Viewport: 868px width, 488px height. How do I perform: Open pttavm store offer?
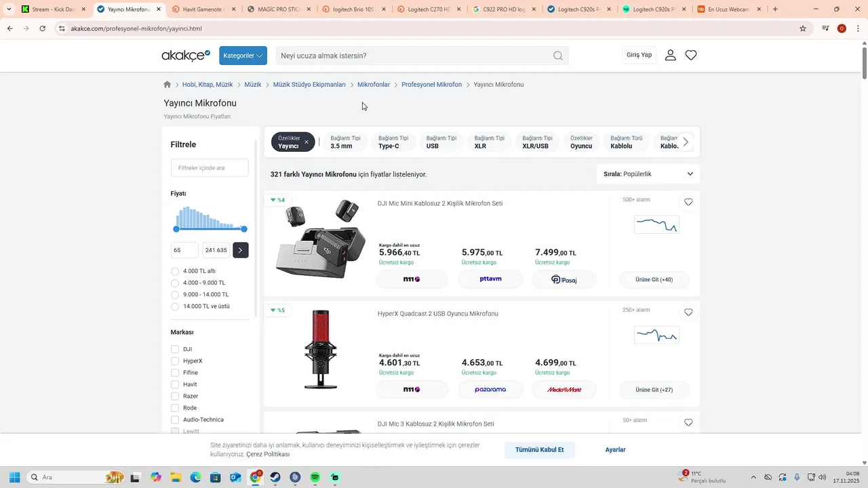(x=490, y=279)
